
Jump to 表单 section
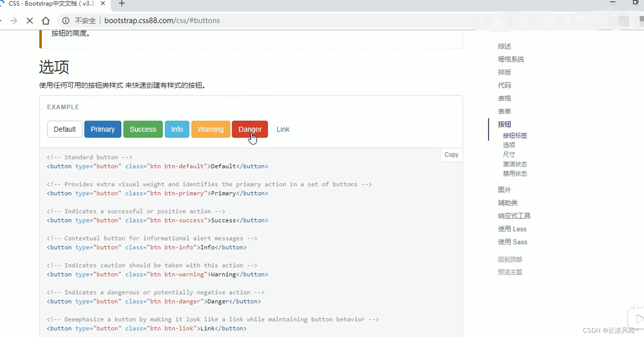[x=504, y=111]
